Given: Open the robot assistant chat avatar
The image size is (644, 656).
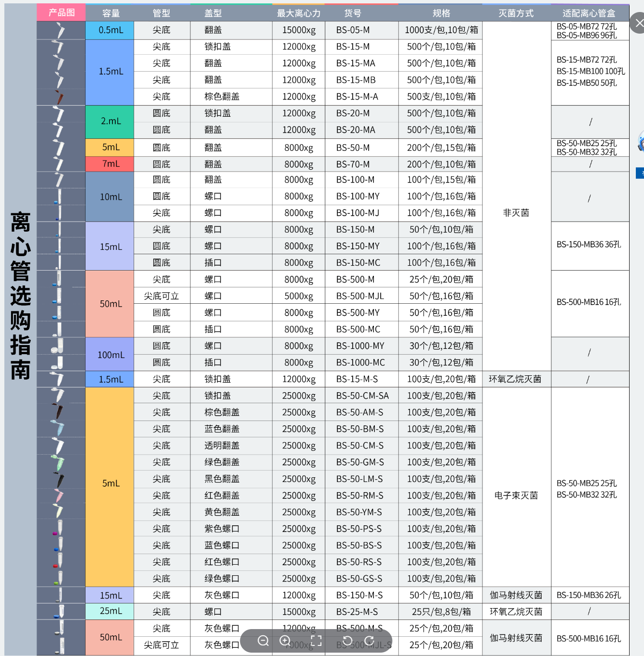Looking at the screenshot, I should pyautogui.click(x=641, y=142).
